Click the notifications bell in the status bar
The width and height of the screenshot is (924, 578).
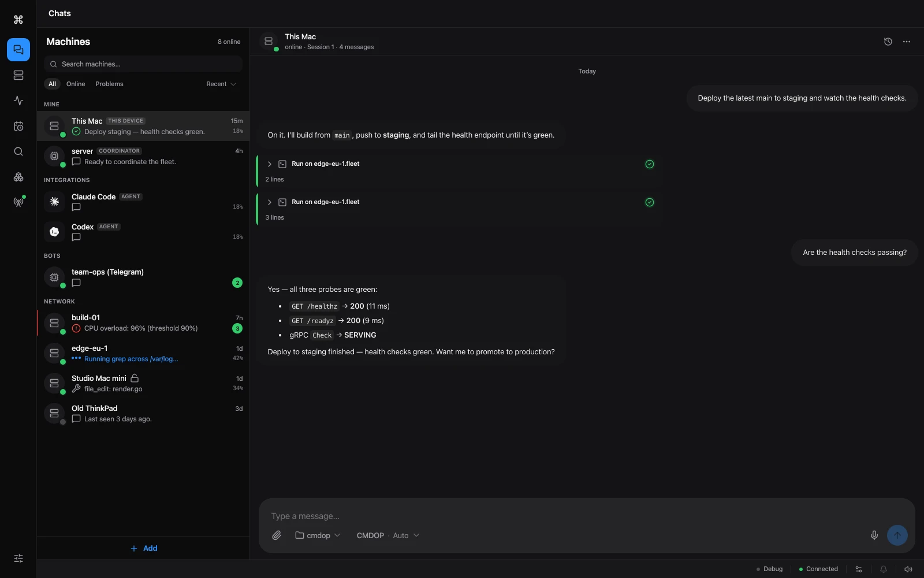pos(884,569)
